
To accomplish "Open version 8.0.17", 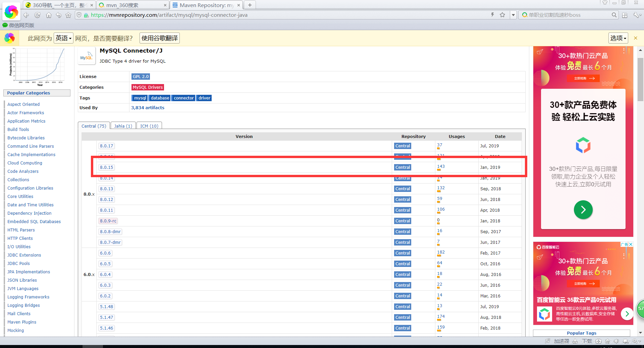I will tap(106, 146).
